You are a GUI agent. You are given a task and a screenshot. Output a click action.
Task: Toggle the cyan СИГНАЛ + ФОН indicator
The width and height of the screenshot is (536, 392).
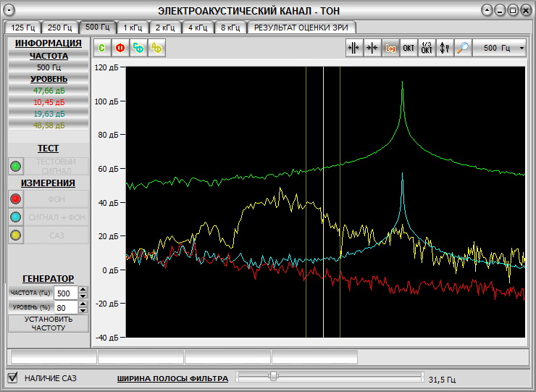(16, 217)
